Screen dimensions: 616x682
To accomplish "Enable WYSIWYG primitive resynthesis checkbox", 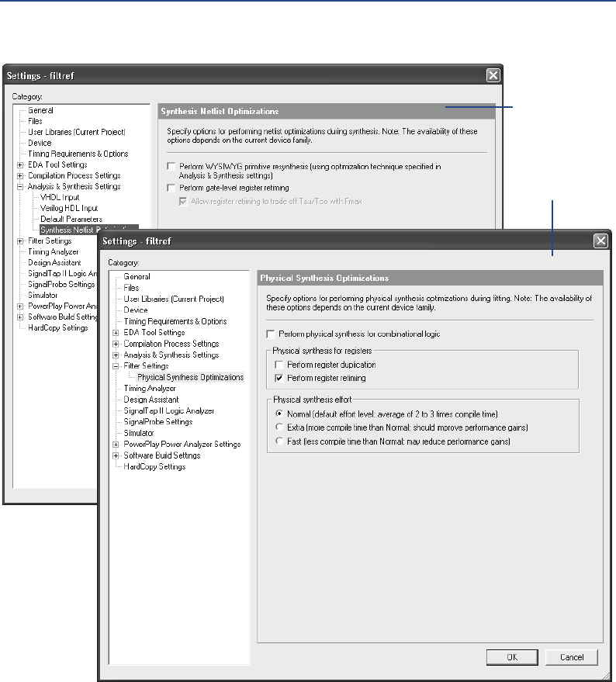I will pos(171,167).
